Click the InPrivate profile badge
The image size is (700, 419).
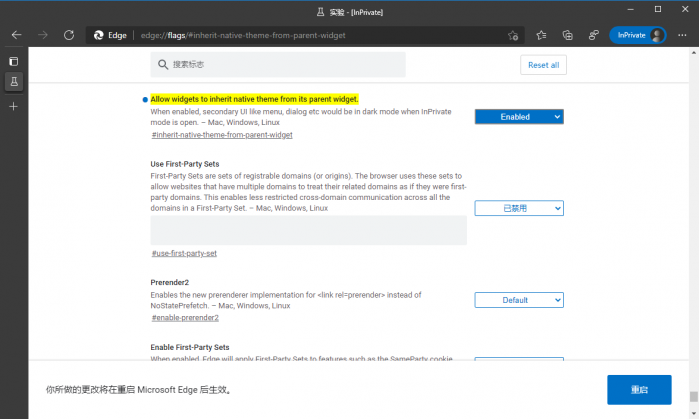coord(638,34)
